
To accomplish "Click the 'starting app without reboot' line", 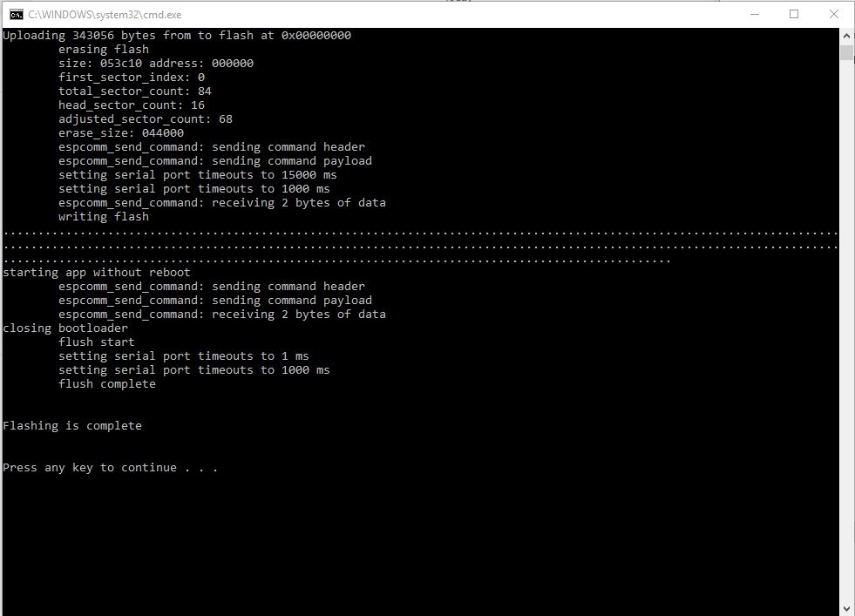I will click(96, 273).
